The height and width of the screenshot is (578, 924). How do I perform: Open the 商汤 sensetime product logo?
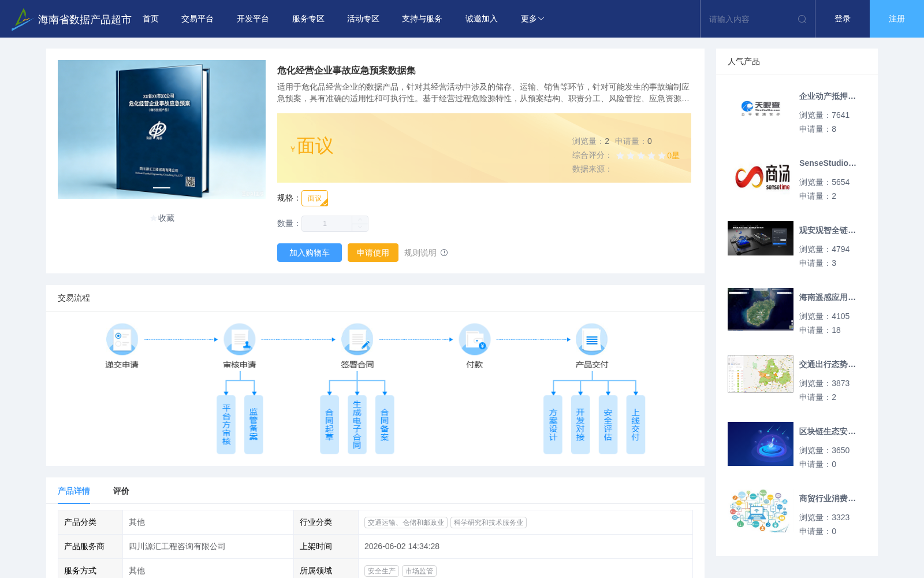coord(761,176)
